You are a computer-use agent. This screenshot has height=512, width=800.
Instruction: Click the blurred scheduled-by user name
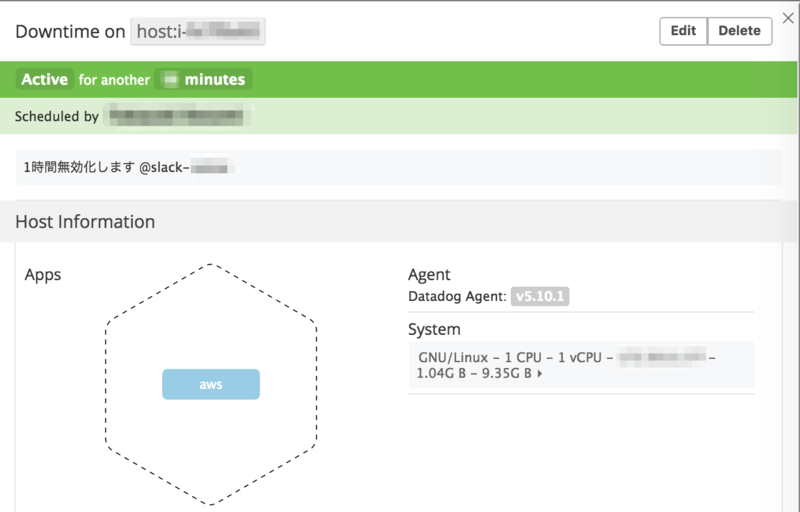click(177, 116)
